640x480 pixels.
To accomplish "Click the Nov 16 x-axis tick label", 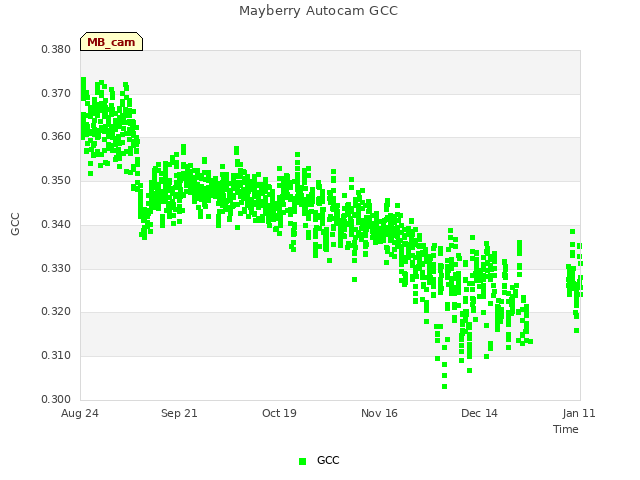I will pyautogui.click(x=379, y=413).
